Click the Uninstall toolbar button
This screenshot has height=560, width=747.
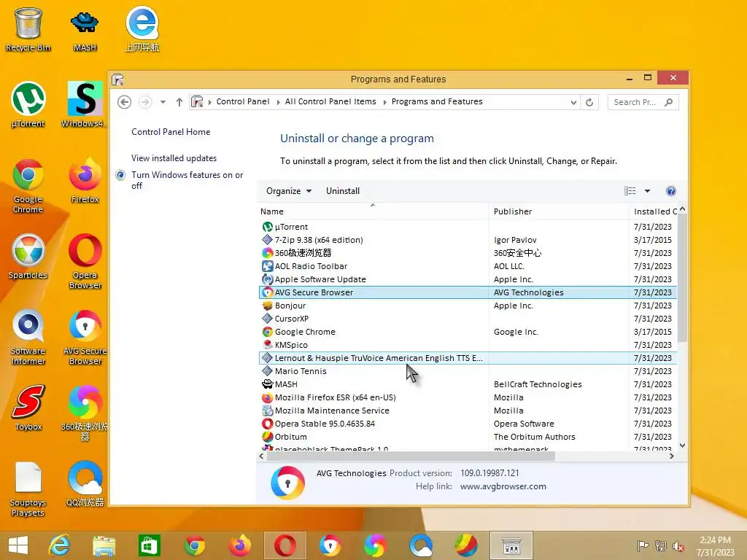point(343,191)
